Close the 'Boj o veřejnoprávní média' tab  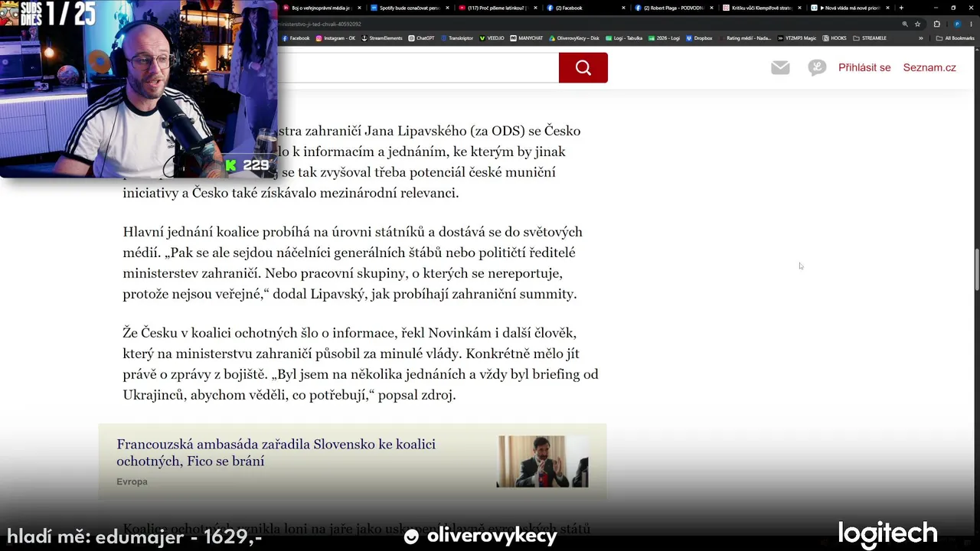pos(358,8)
